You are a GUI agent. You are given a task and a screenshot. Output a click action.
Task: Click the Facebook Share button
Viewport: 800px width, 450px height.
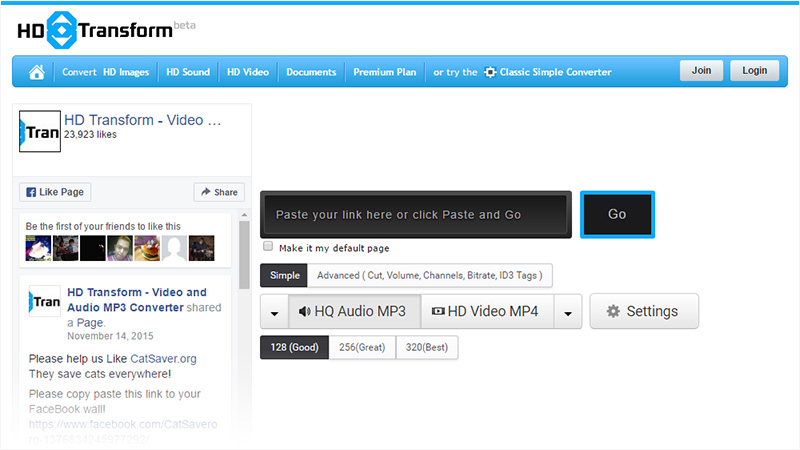219,192
